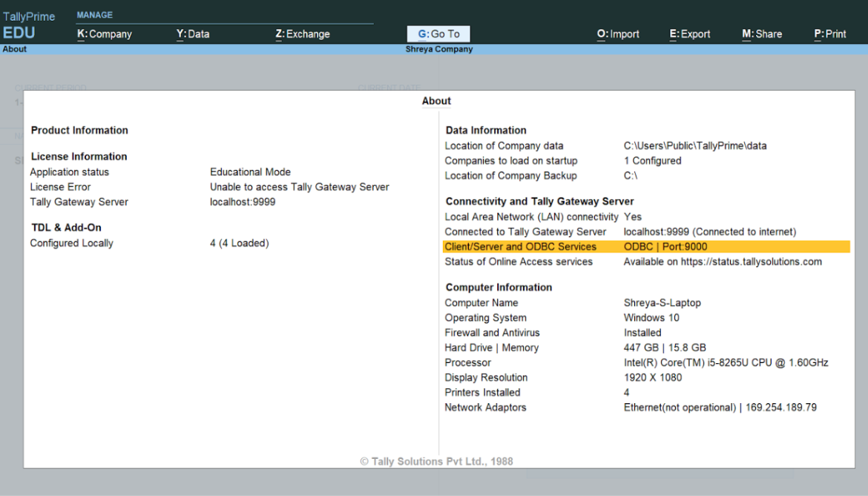Click the G: Go To button
This screenshot has width=868, height=496.
pos(438,34)
